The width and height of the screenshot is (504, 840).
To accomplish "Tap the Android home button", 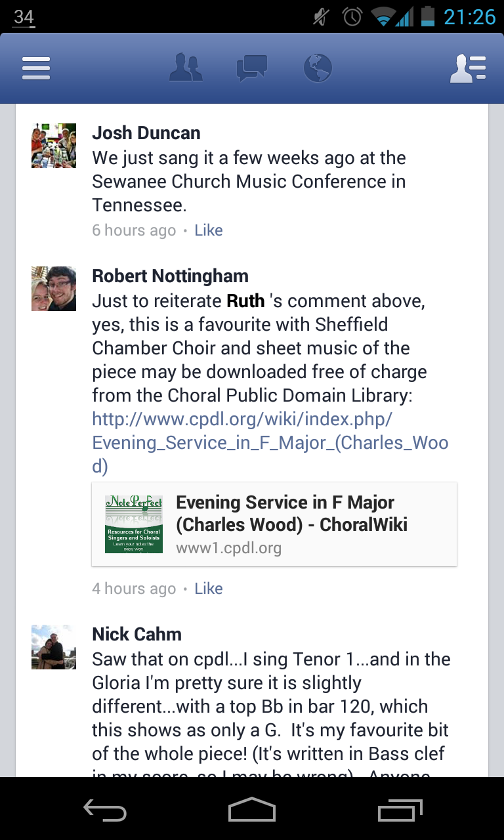I will (x=252, y=810).
